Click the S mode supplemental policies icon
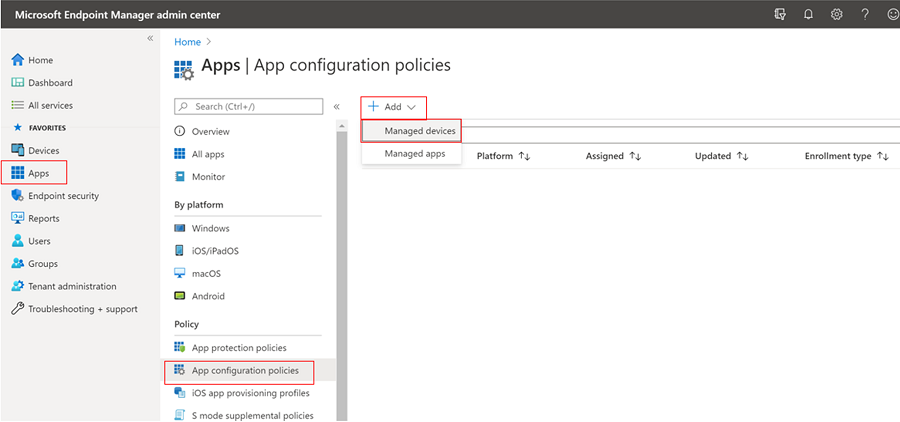The height and width of the screenshot is (422, 900). click(180, 415)
